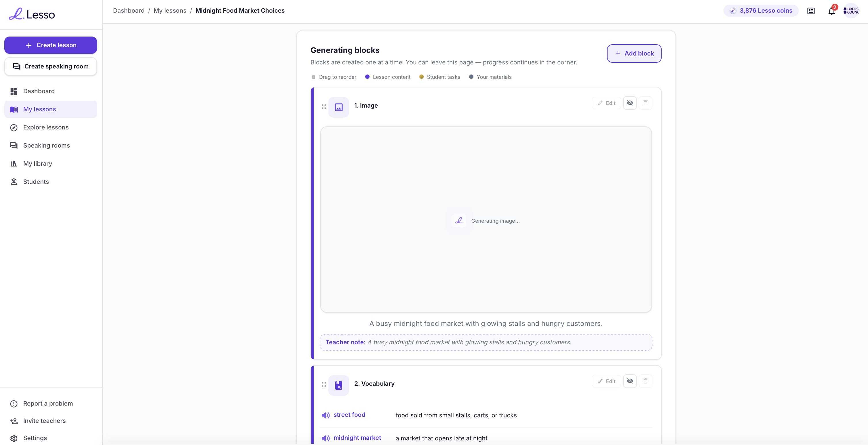Click Midnight Food Market Choices breadcrumb title
868x445 pixels.
pyautogui.click(x=240, y=10)
